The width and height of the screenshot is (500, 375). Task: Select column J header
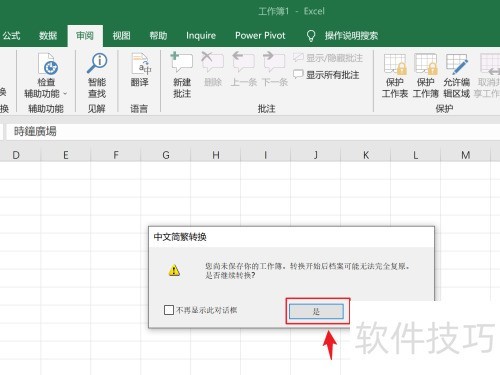[x=316, y=155]
